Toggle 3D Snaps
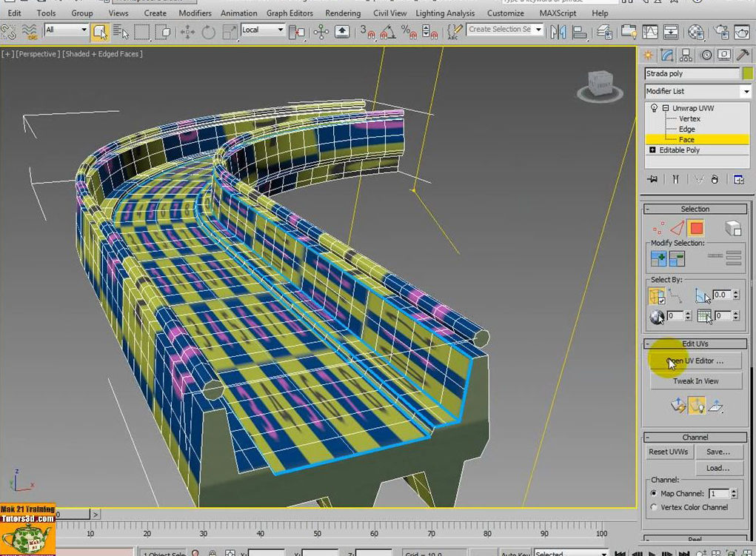This screenshot has height=556, width=756. click(367, 33)
